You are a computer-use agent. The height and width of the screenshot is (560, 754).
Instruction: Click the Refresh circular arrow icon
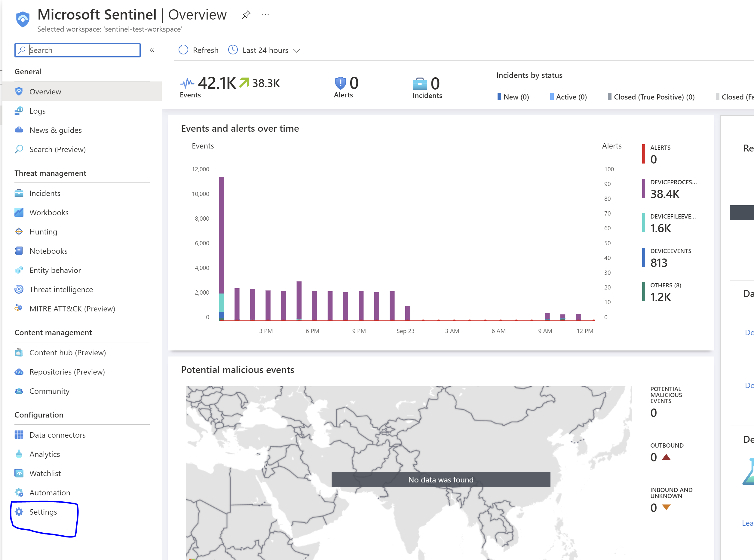(183, 50)
